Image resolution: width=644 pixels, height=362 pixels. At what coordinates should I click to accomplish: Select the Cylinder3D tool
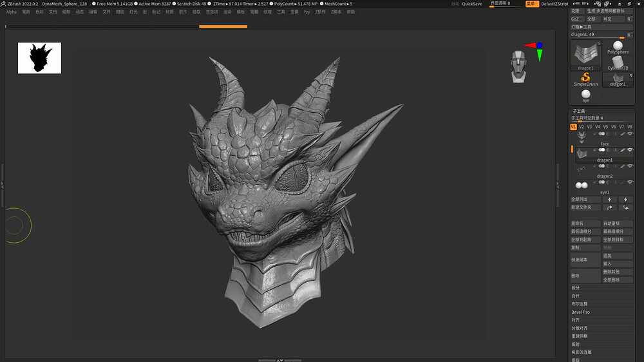618,63
